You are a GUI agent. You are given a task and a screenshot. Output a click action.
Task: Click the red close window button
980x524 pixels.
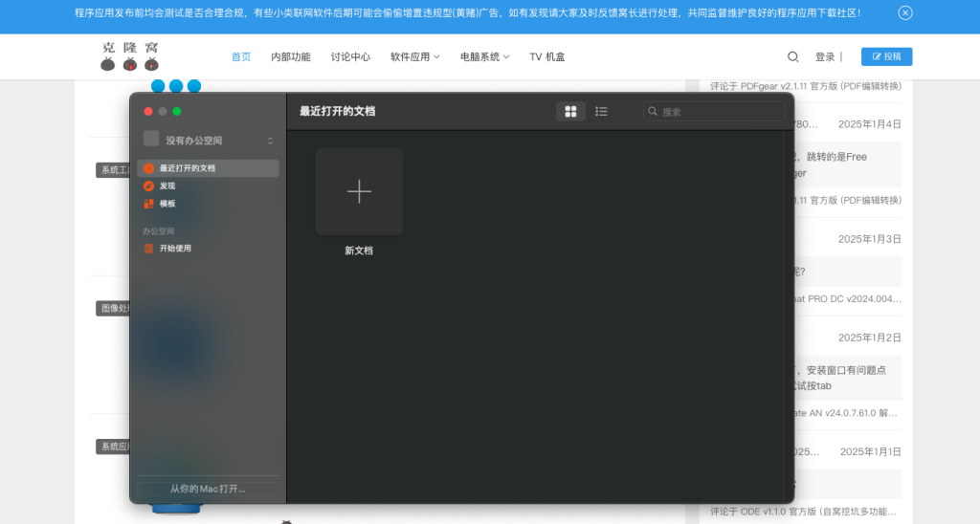point(148,111)
